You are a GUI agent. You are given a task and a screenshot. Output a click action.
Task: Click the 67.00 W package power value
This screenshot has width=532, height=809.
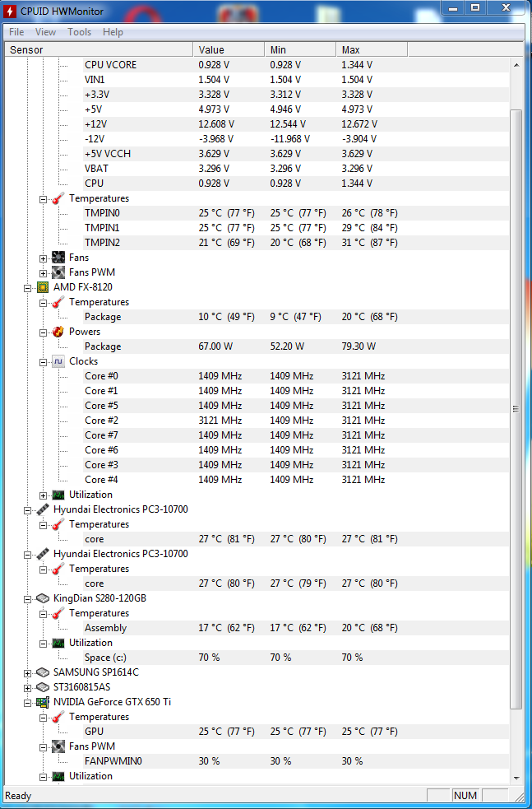(x=215, y=346)
